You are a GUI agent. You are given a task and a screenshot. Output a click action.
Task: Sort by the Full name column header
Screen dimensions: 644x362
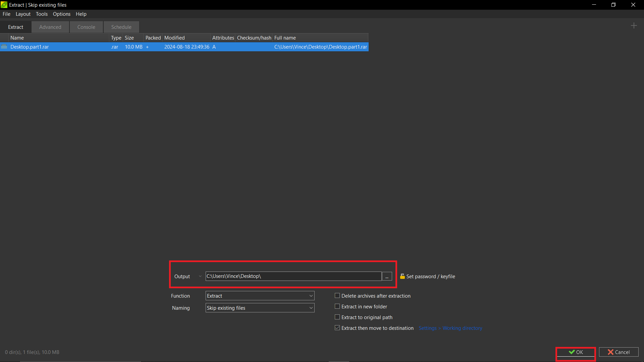pyautogui.click(x=320, y=38)
